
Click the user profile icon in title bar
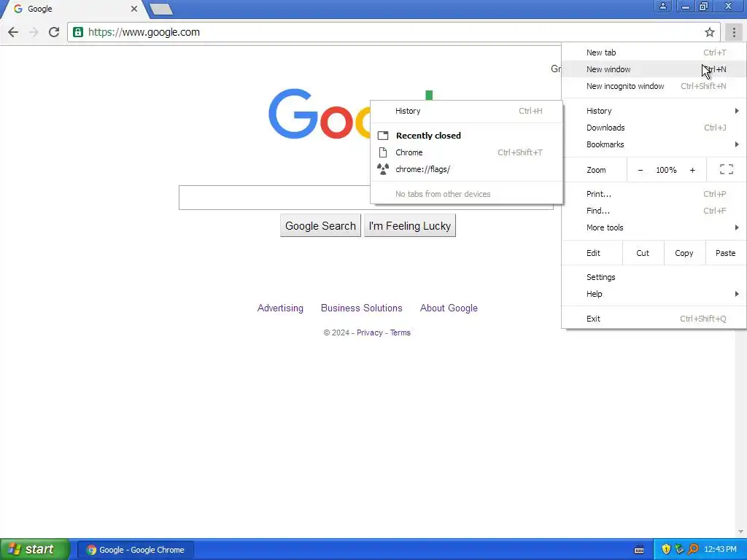662,6
